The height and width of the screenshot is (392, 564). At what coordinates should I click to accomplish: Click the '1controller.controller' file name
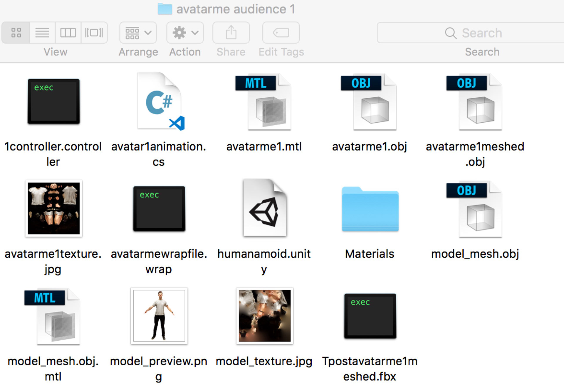[53, 154]
